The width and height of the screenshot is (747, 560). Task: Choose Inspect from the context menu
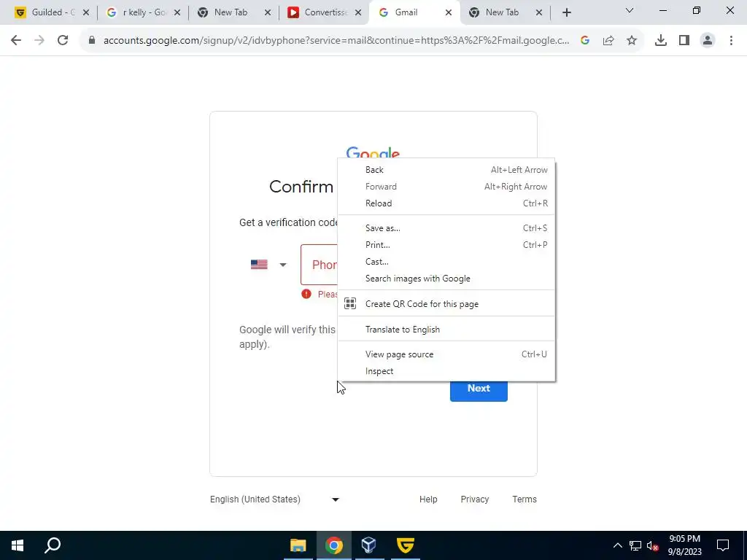446,371
